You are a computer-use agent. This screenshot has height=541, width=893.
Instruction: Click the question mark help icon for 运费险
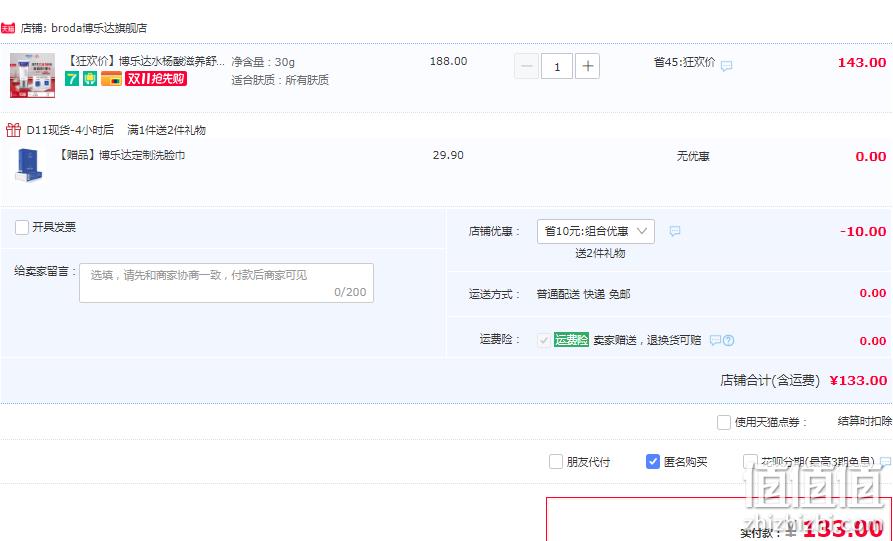(x=728, y=341)
